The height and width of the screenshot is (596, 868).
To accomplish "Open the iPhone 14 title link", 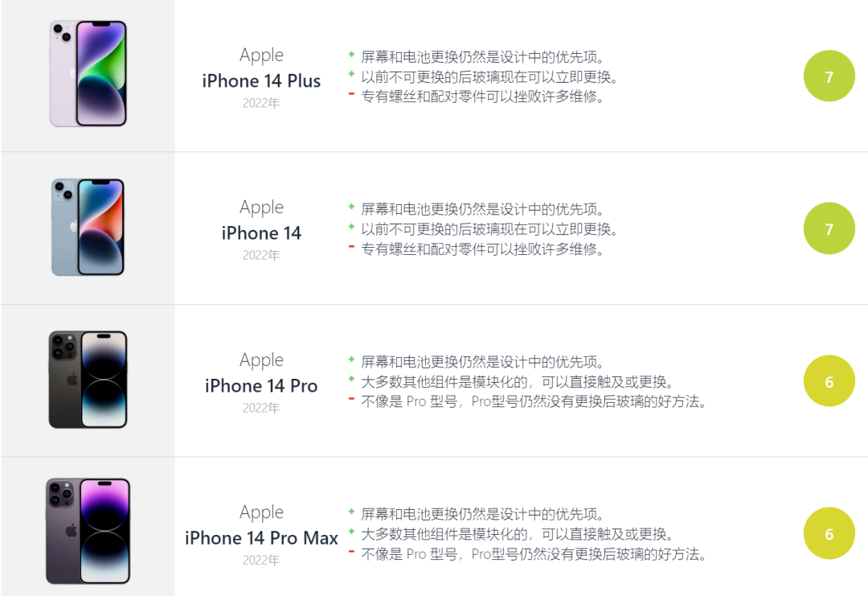I will tap(261, 233).
